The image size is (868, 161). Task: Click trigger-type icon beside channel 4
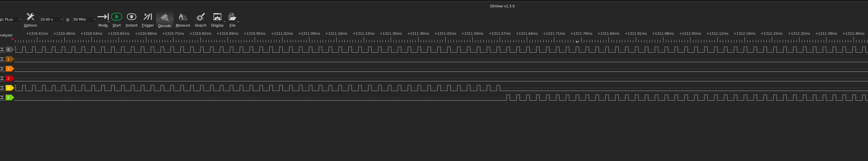(x=2, y=88)
